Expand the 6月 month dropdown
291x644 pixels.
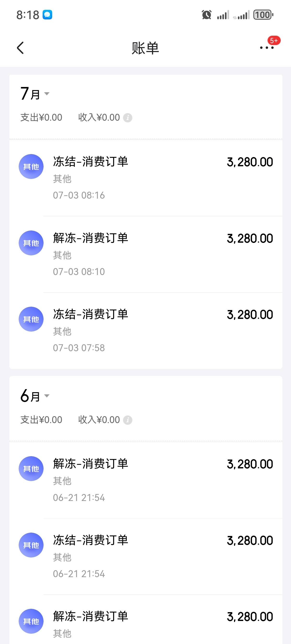[x=35, y=396]
